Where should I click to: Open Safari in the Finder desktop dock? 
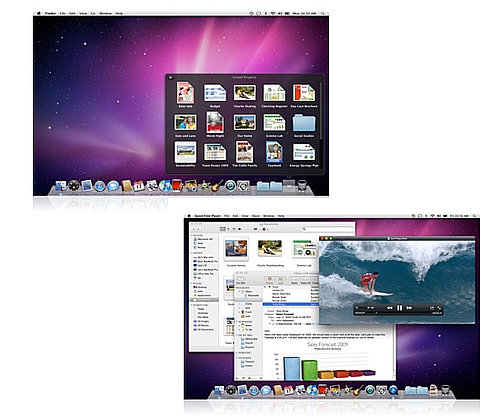(x=100, y=186)
